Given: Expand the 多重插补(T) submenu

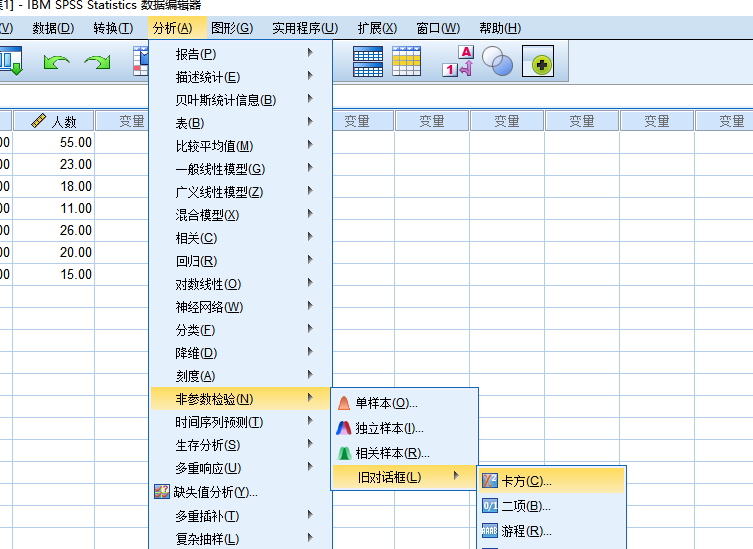Looking at the screenshot, I should [241, 516].
